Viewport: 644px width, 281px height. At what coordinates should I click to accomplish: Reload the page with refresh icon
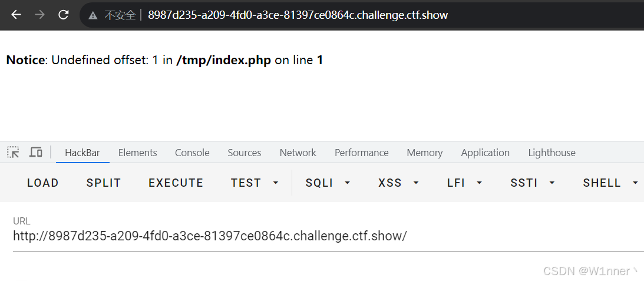63,15
